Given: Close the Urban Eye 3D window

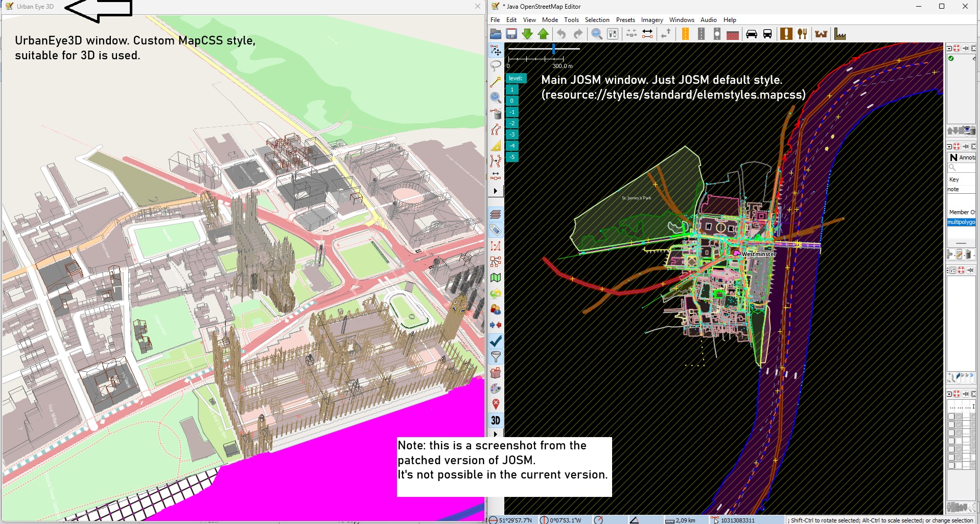Looking at the screenshot, I should (x=477, y=7).
